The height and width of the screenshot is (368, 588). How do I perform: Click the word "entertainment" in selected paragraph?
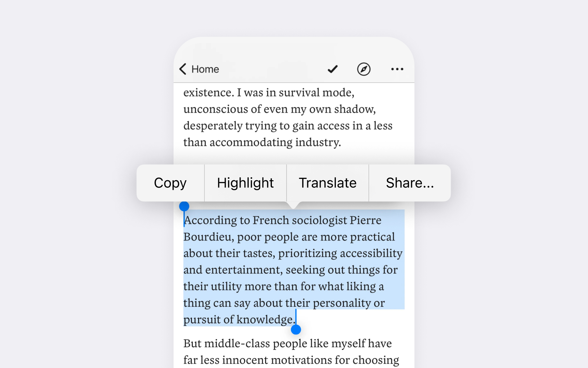point(242,270)
